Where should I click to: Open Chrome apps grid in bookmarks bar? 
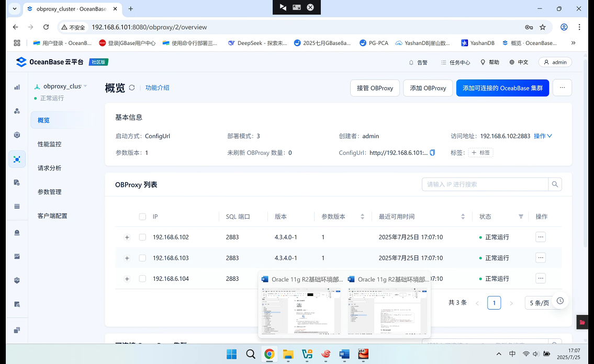(17, 43)
